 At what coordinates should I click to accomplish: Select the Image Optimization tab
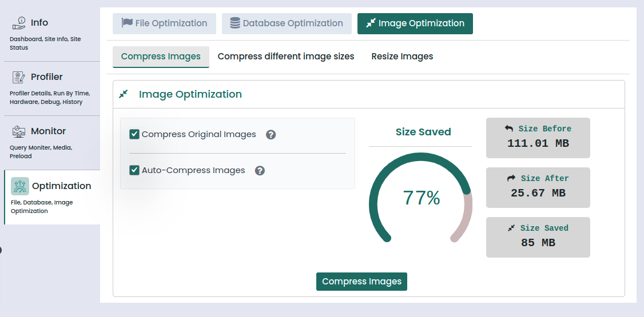point(415,23)
